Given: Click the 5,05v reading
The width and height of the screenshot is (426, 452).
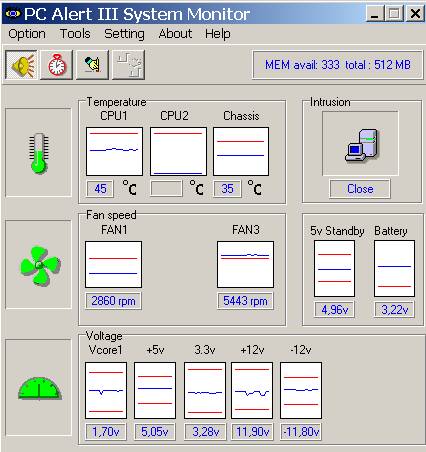Looking at the screenshot, I should (155, 432).
